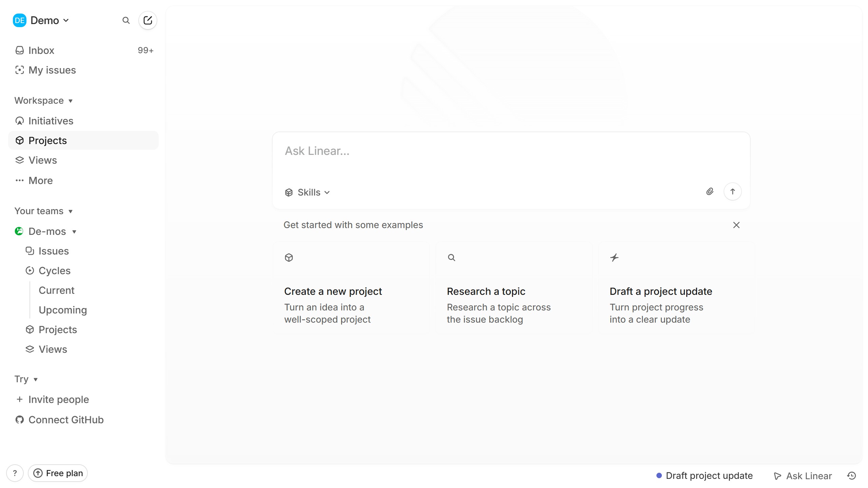The height and width of the screenshot is (488, 868).
Task: Open De-mos Cycles
Action: 83,270
